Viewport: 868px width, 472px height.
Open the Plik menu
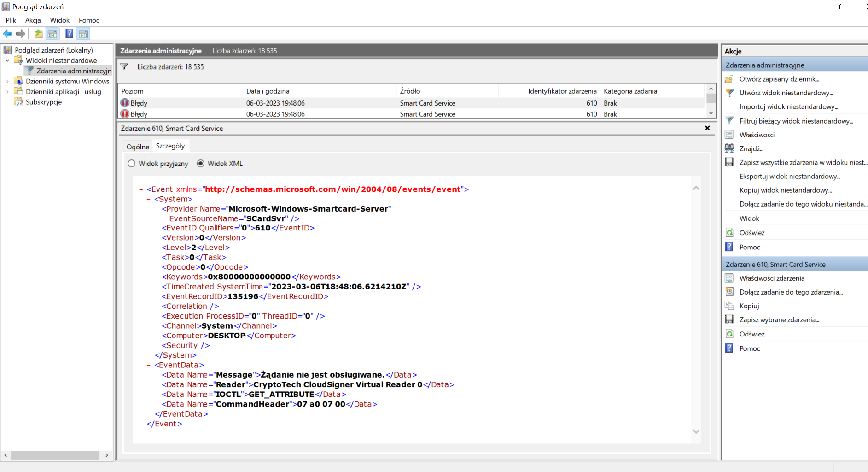pyautogui.click(x=11, y=20)
